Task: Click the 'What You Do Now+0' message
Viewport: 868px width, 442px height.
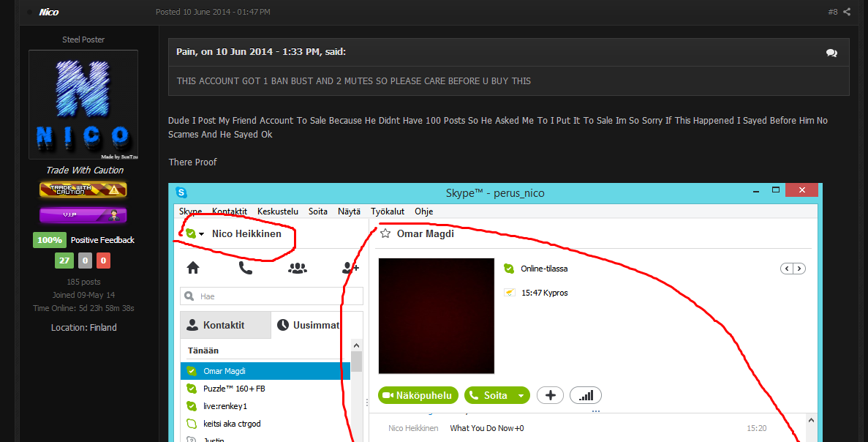Action: [x=486, y=428]
